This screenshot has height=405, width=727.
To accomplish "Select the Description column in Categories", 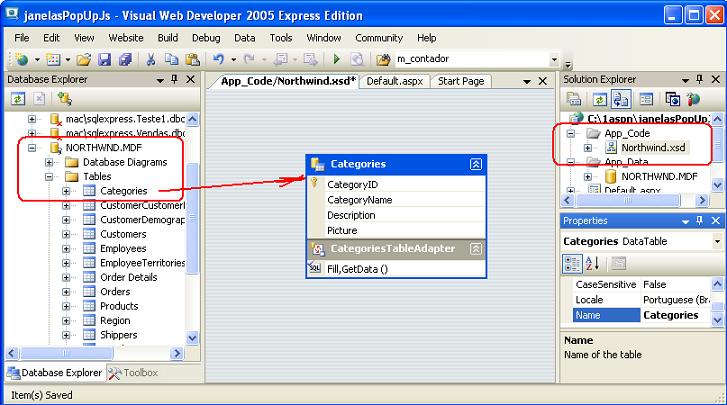I will coord(351,215).
